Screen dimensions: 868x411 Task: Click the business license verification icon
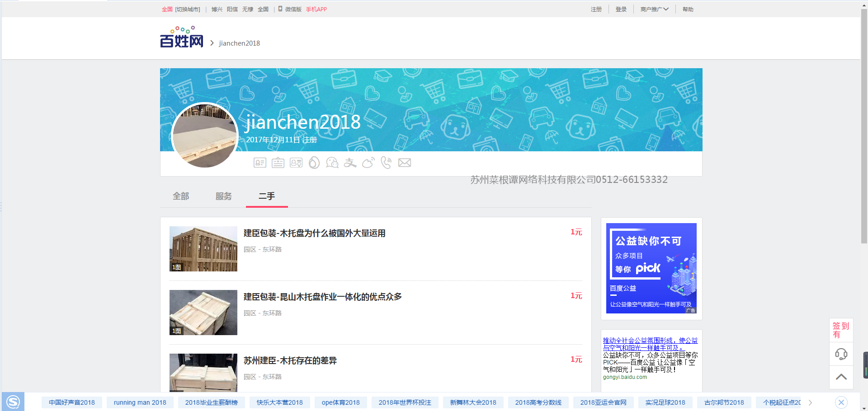(278, 163)
